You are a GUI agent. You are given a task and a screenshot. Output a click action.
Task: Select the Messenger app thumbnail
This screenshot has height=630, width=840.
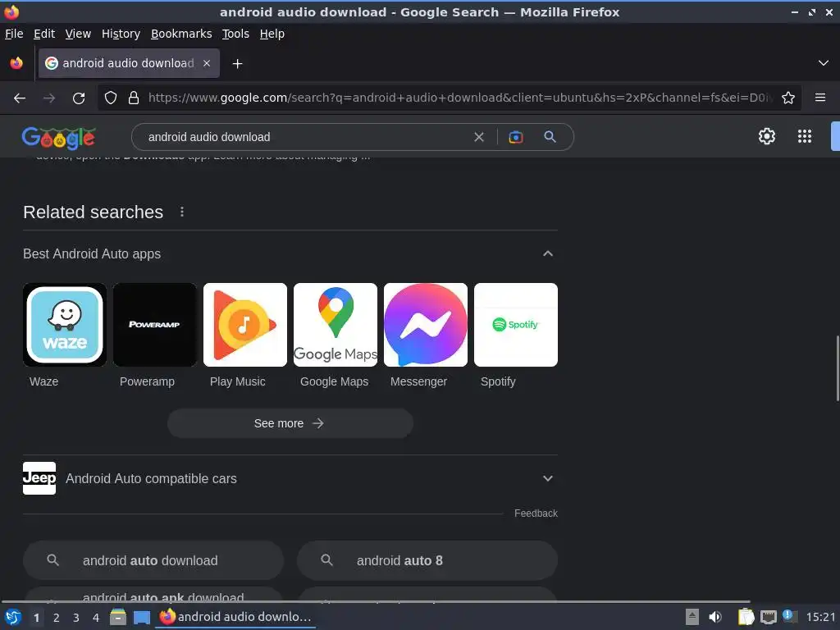pyautogui.click(x=426, y=325)
